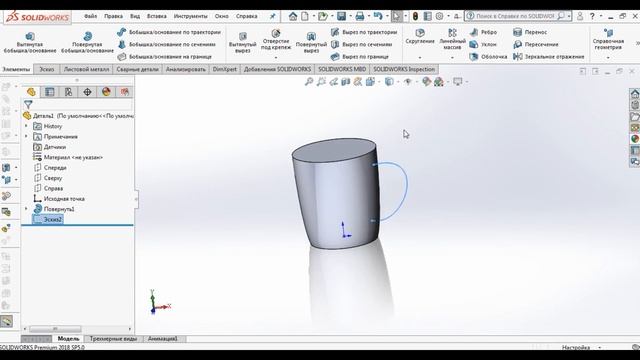Open the Файл menu
The height and width of the screenshot is (360, 640).
click(91, 16)
